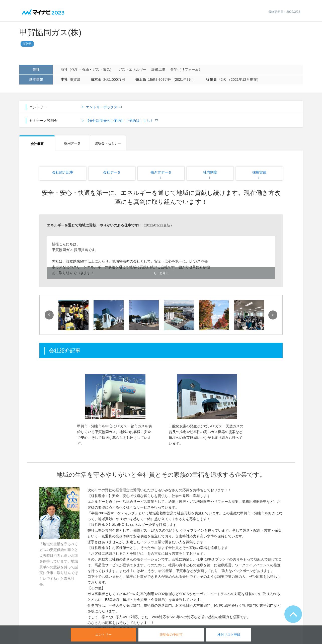The width and height of the screenshot is (322, 644).
Task: Click the headquarters building article photo
Action: coord(207,397)
